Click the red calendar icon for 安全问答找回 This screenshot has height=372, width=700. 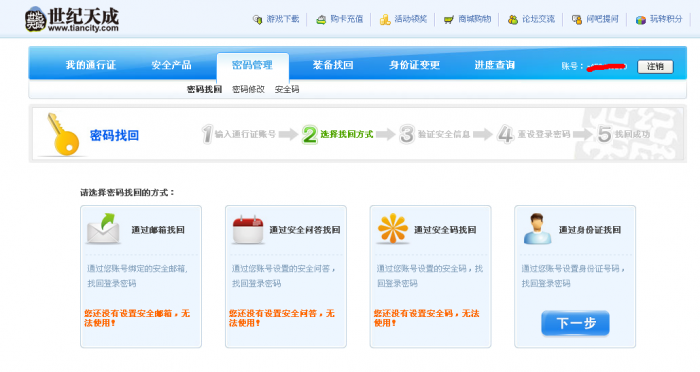pyautogui.click(x=248, y=230)
